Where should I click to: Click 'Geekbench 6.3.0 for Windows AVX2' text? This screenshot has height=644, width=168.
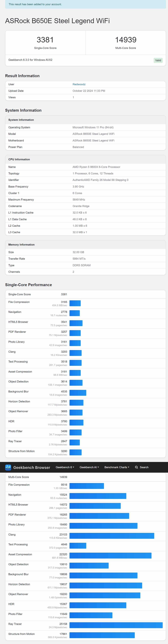[x=30, y=60]
